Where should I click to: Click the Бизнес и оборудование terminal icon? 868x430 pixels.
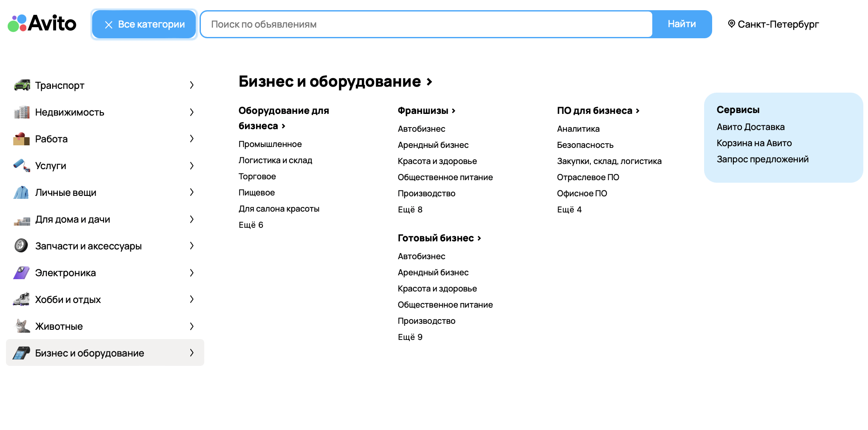(x=22, y=353)
